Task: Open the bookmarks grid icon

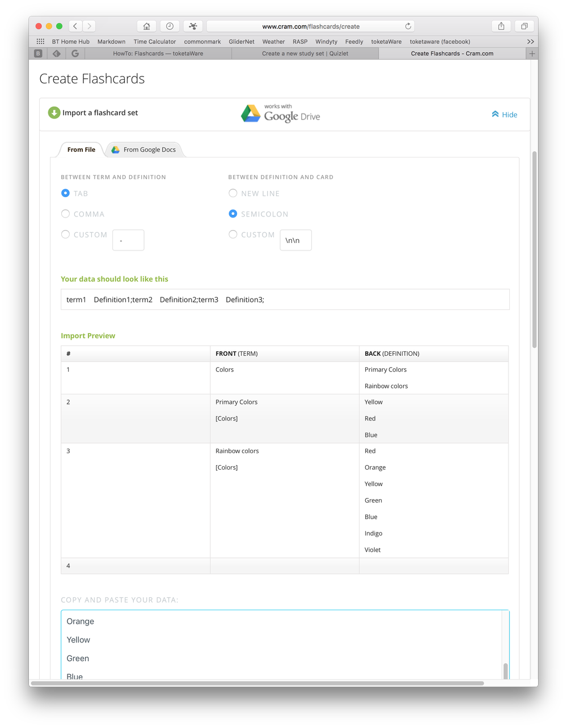Action: point(40,41)
